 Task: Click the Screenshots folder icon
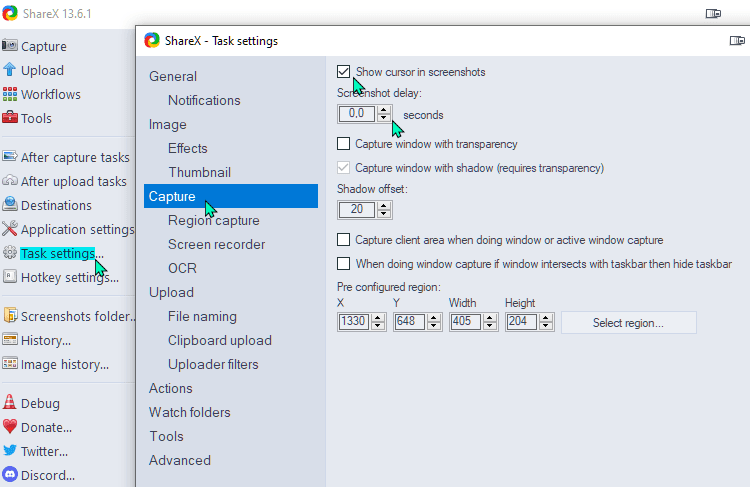10,315
